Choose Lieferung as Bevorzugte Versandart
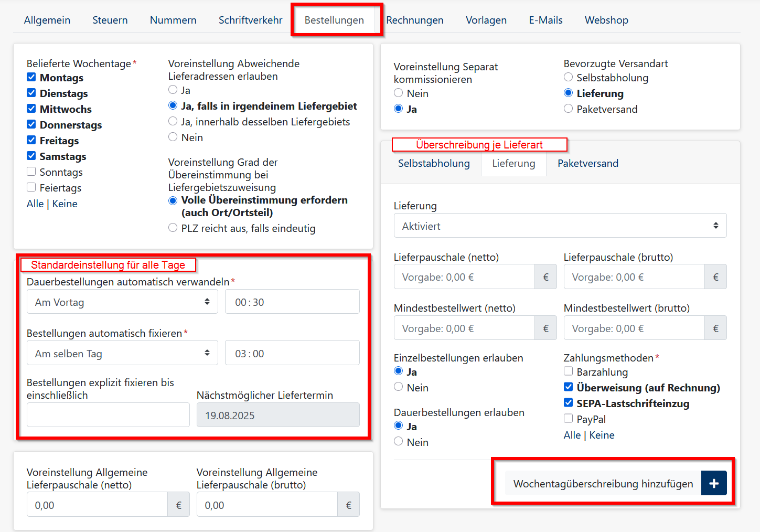The height and width of the screenshot is (532, 760). [x=568, y=93]
